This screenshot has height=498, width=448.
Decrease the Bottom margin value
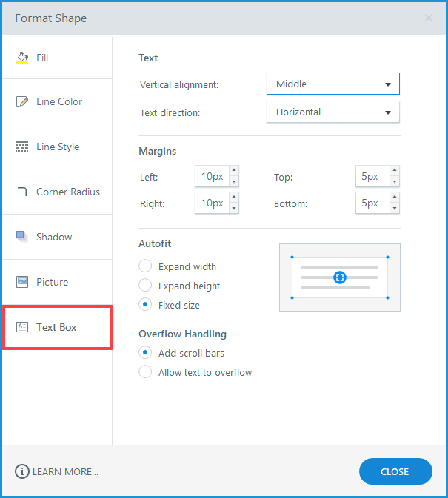[395, 209]
